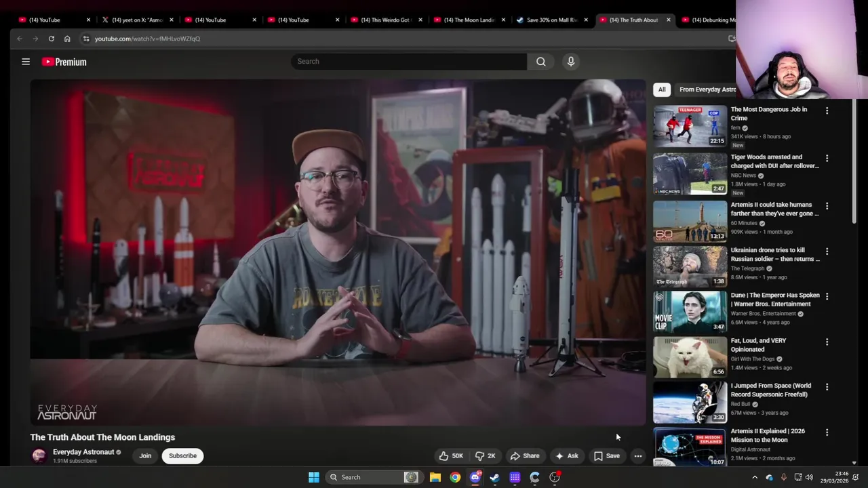This screenshot has height=488, width=868.
Task: Open 'Artemis II Explained' video title
Action: 768,436
